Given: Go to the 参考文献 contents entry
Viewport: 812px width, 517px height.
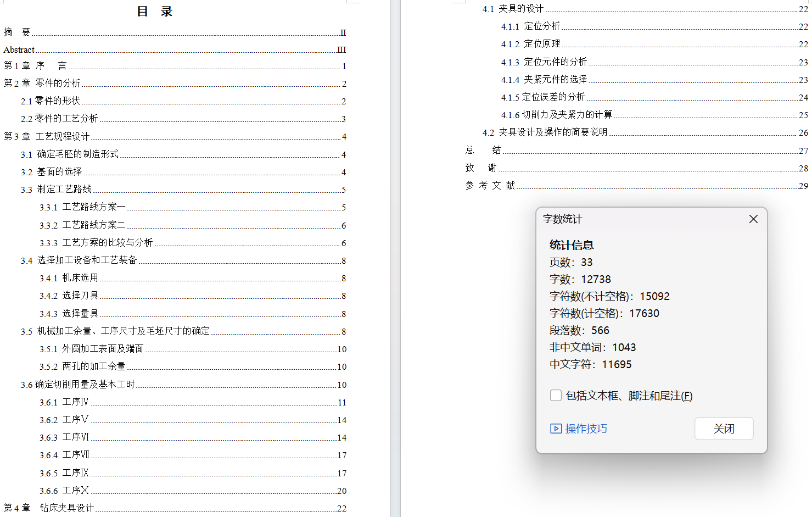Looking at the screenshot, I should (636, 186).
